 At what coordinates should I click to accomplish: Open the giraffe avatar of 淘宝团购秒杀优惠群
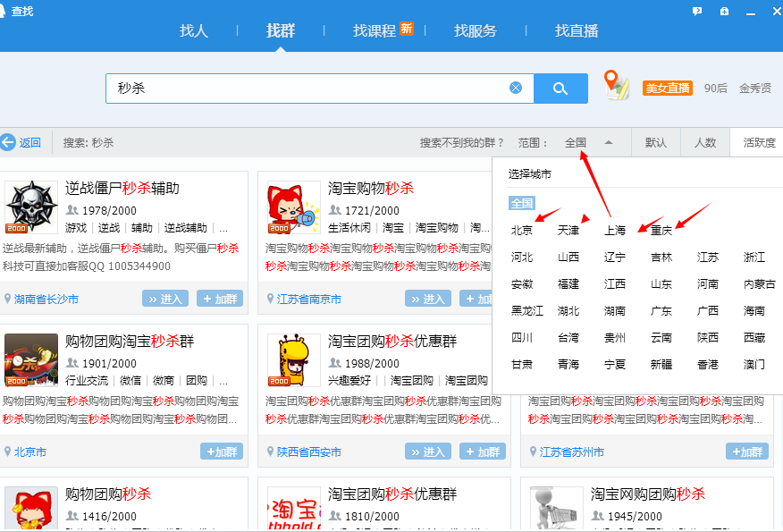[293, 359]
